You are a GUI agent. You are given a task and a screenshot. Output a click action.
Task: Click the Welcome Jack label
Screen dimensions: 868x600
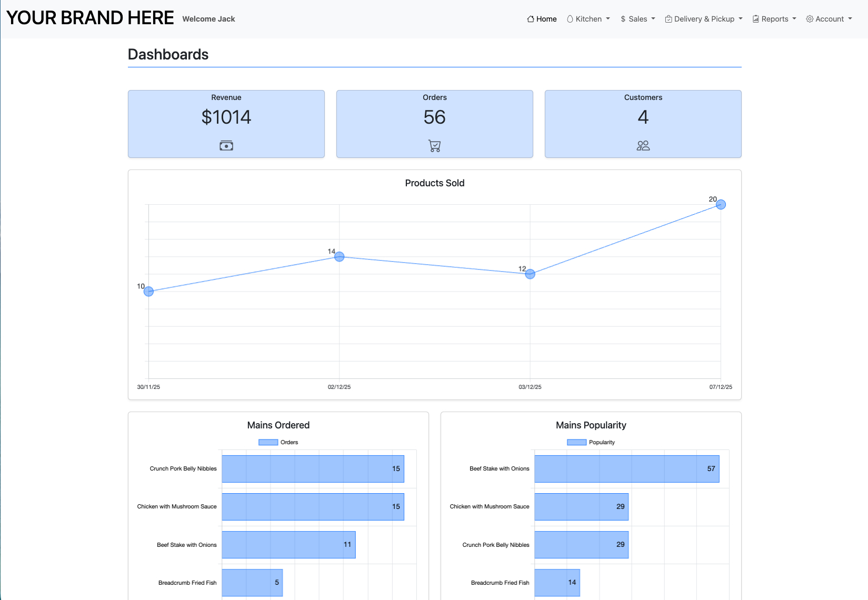click(208, 18)
